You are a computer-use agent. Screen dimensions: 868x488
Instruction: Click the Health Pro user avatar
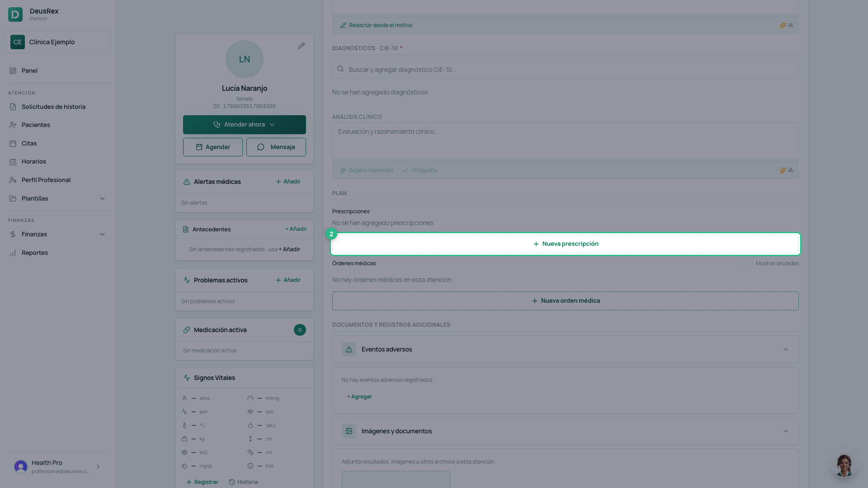pos(21,467)
